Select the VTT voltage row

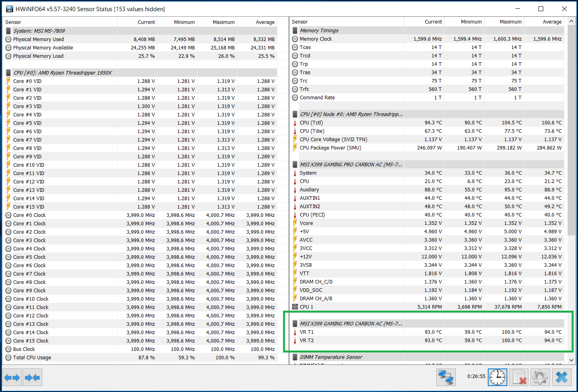(427, 274)
